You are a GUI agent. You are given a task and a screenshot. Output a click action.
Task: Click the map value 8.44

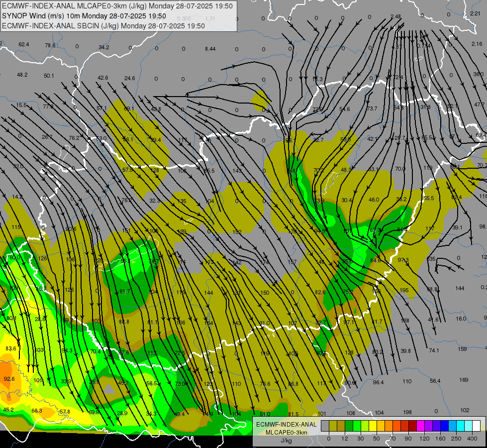(x=210, y=49)
